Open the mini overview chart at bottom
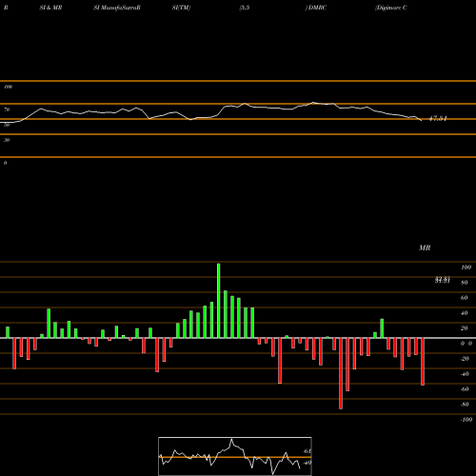Viewport: 476px width, 476px height. 235,456
